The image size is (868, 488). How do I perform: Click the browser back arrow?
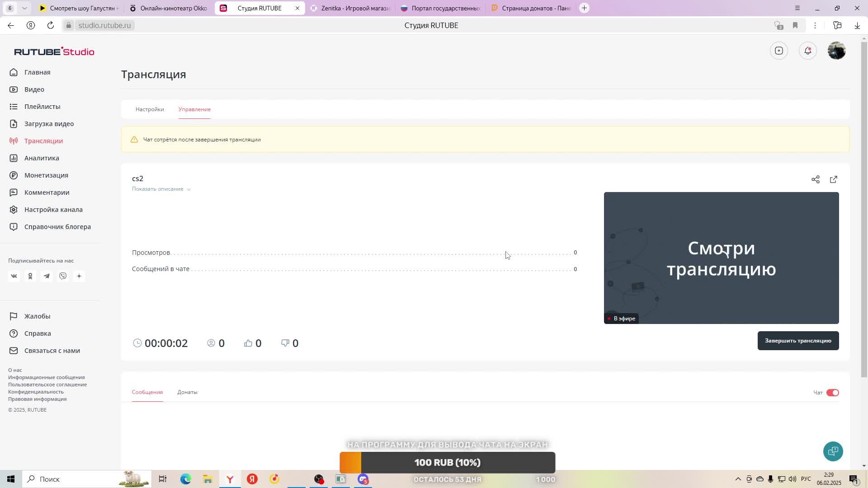(11, 25)
